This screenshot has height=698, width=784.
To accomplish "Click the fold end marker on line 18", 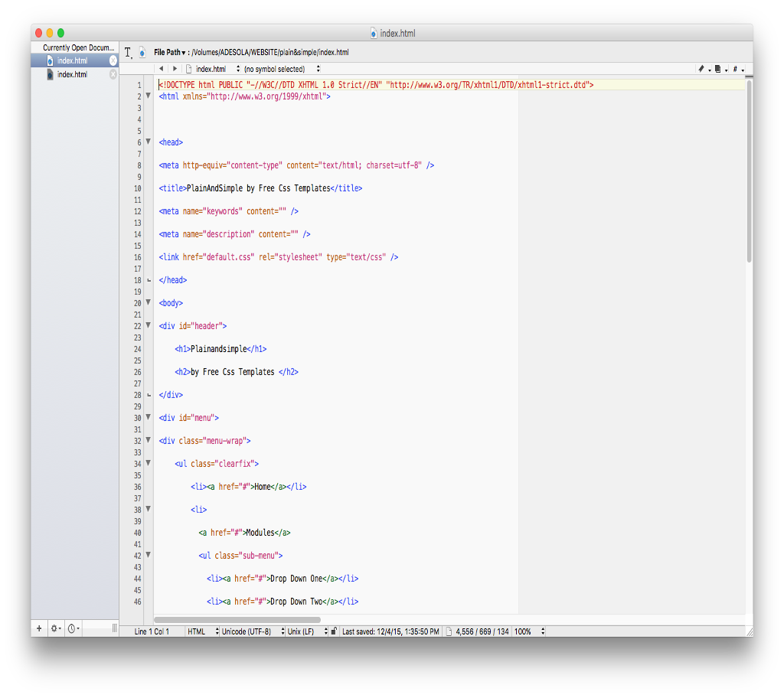I will tap(149, 280).
